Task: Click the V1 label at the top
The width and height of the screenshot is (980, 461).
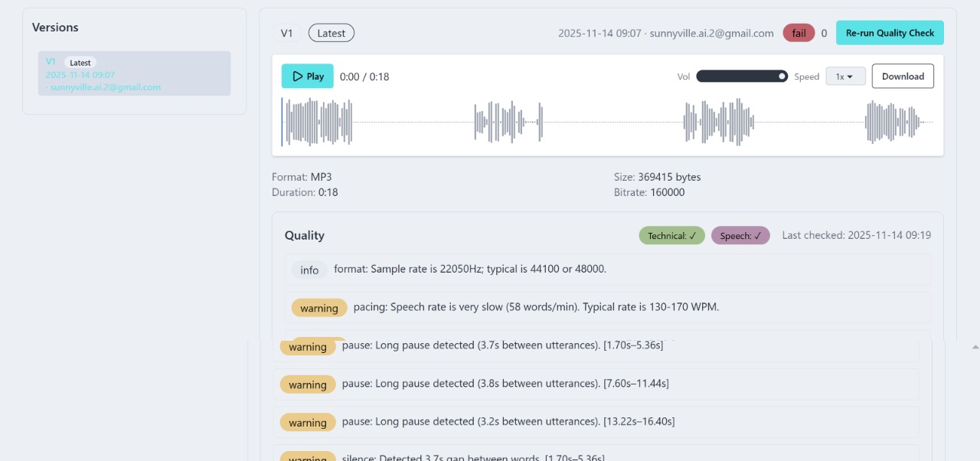Action: click(x=286, y=33)
